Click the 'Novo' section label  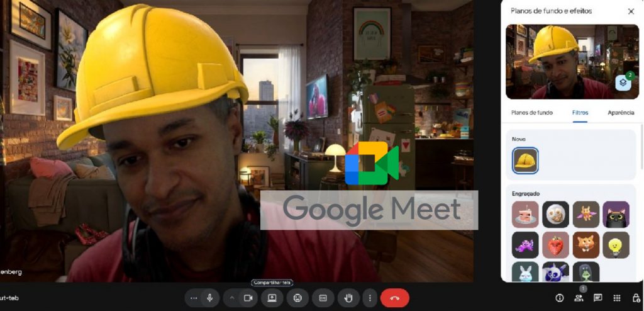[x=519, y=139]
